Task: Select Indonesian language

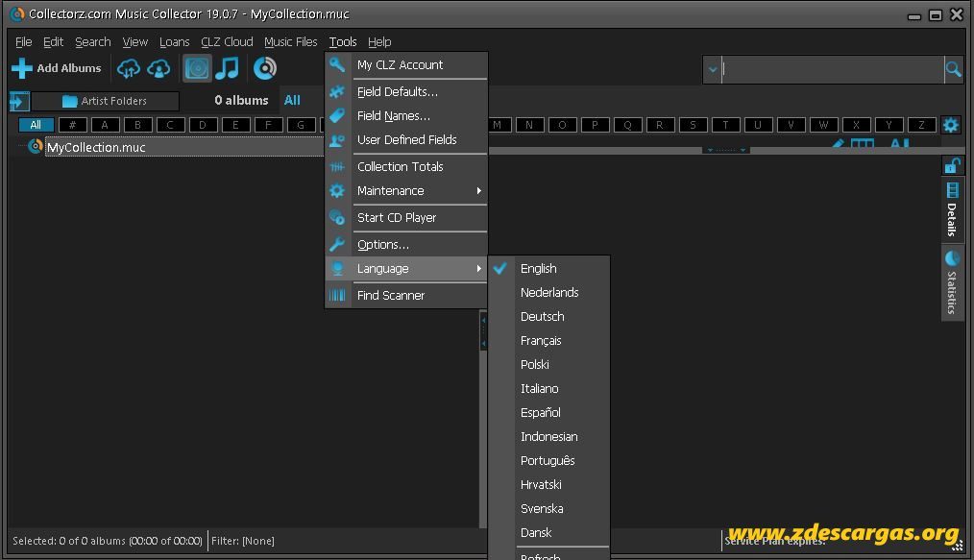Action: pos(549,436)
